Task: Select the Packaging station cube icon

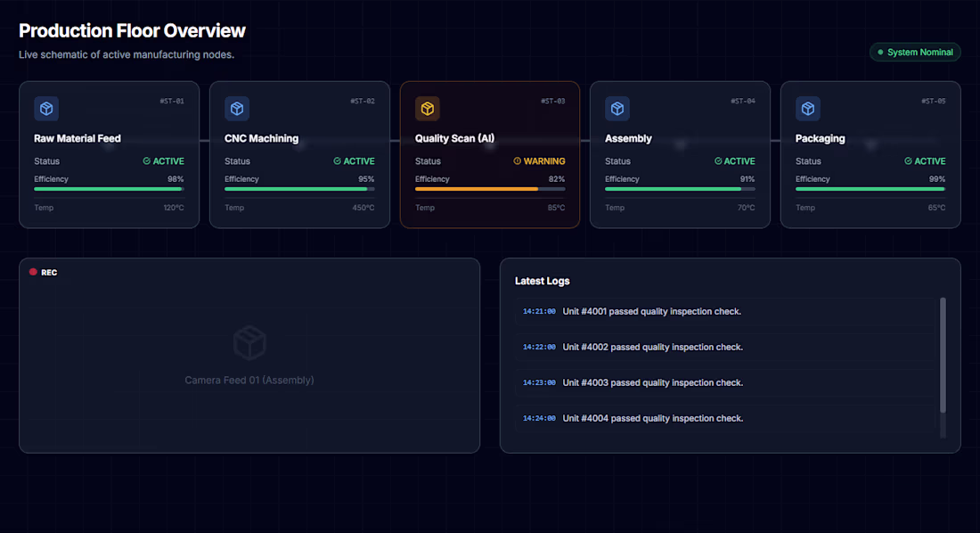Action: click(807, 108)
